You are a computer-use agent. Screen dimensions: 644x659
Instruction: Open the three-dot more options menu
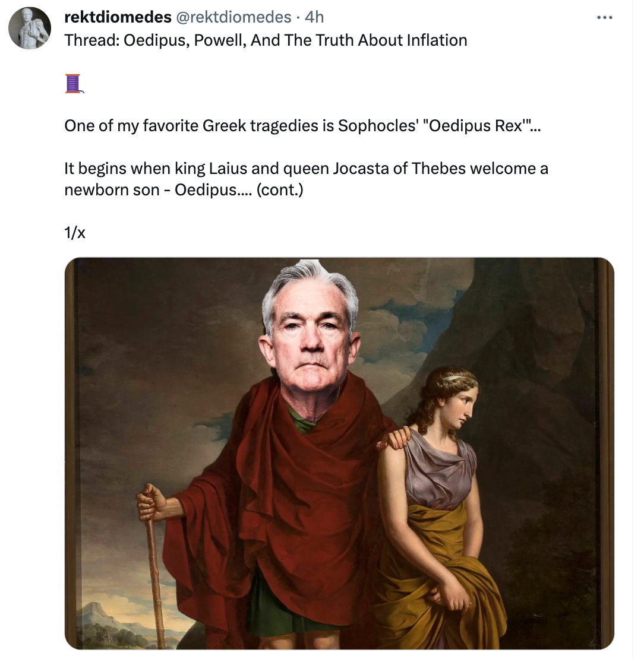(x=604, y=18)
